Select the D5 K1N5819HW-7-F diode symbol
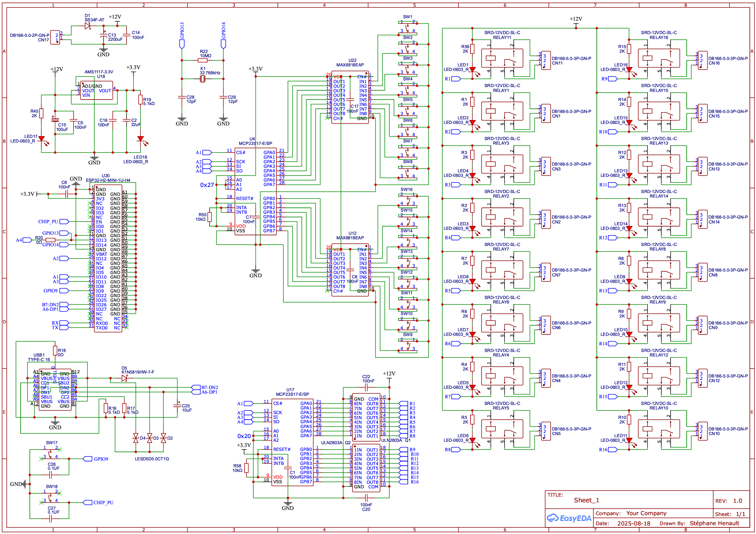The width and height of the screenshot is (756, 534). pos(124,378)
